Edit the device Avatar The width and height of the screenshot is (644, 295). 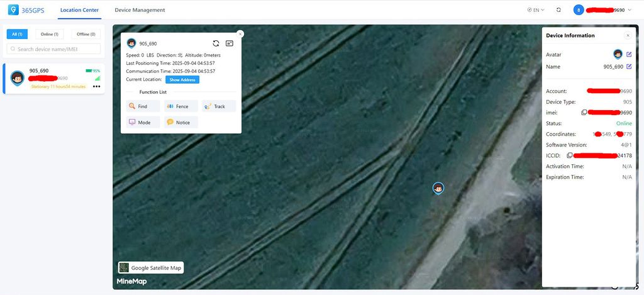629,54
